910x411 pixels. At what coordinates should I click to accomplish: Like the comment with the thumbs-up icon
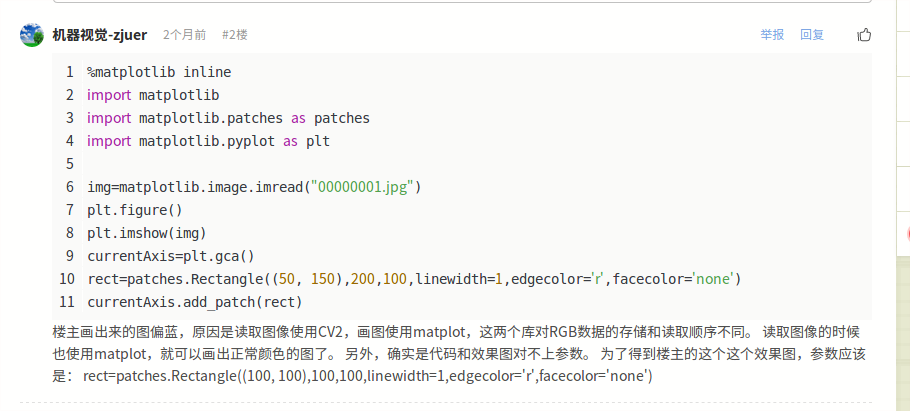pos(864,35)
